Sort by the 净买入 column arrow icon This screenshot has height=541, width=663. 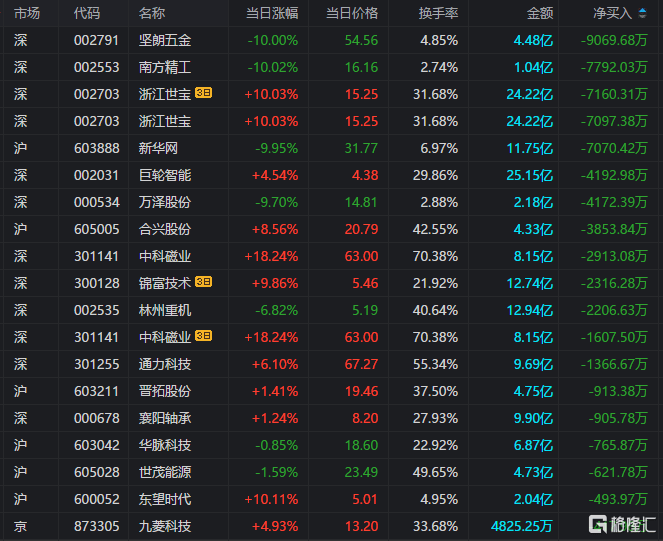(x=642, y=14)
